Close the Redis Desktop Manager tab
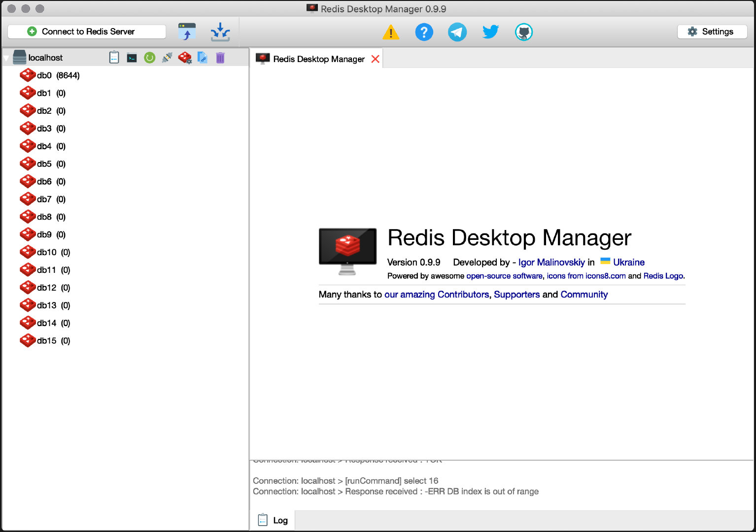Image resolution: width=756 pixels, height=532 pixels. (375, 59)
